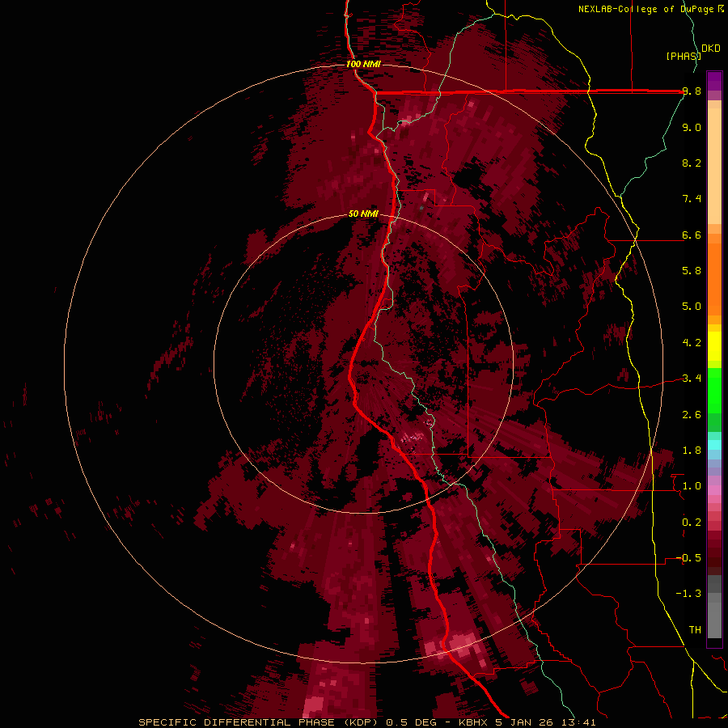The image size is (728, 728).
Task: Select the 5.0 scale value
Action: point(692,306)
